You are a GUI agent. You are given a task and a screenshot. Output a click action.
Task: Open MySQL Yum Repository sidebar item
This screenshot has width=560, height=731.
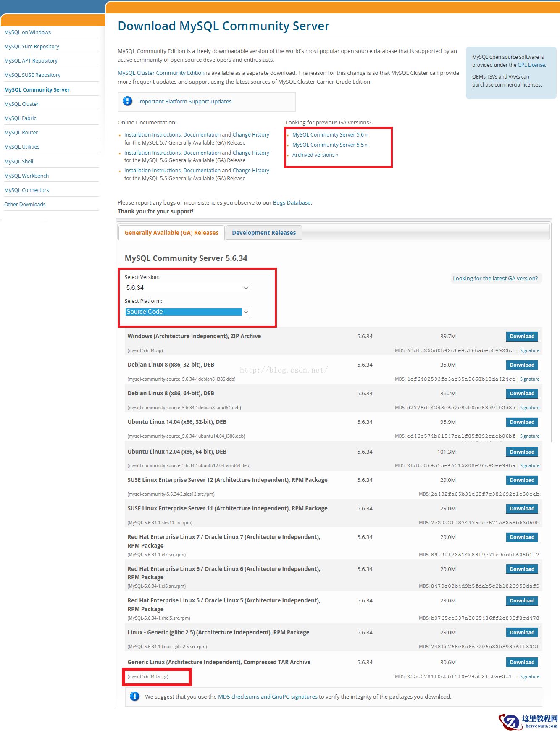pos(32,47)
